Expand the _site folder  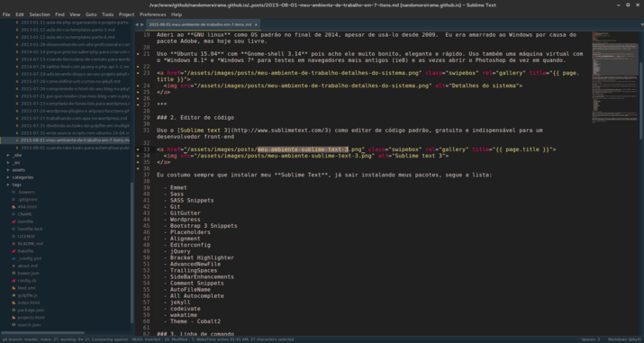tap(8, 155)
